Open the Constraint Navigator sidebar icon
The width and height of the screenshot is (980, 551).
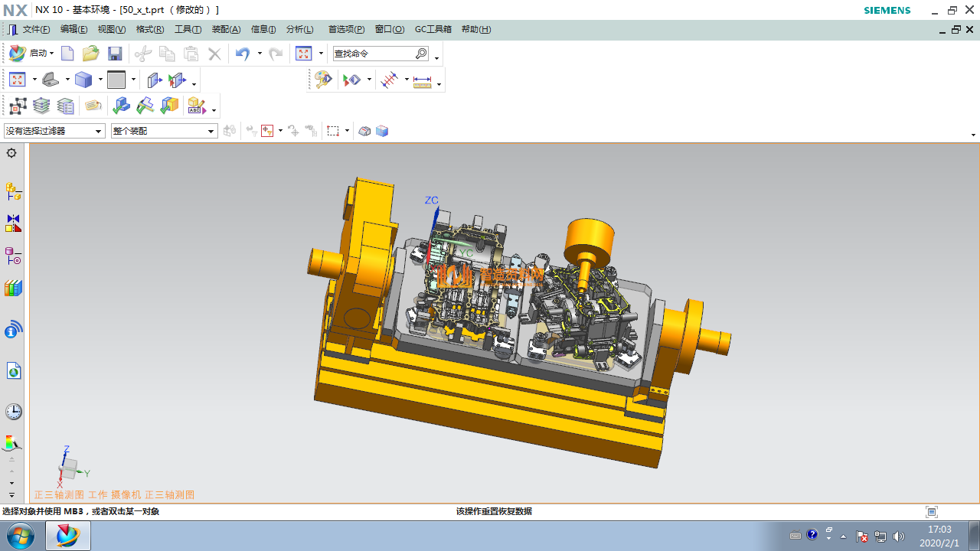pyautogui.click(x=13, y=223)
